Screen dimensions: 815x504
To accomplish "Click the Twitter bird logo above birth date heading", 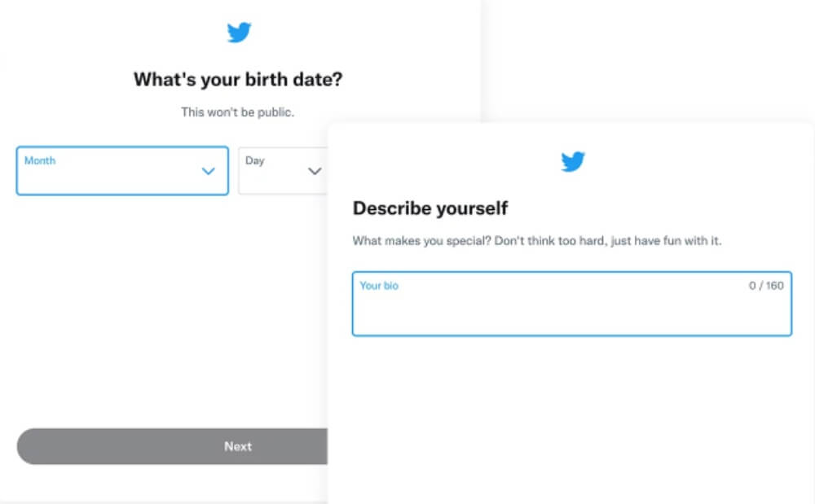I will (x=239, y=33).
